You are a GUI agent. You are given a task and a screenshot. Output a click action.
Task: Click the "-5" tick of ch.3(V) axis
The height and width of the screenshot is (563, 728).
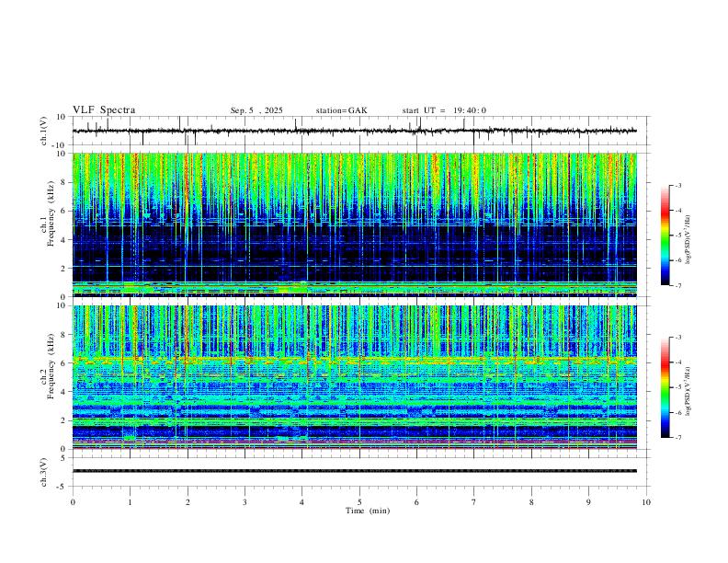[x=63, y=487]
